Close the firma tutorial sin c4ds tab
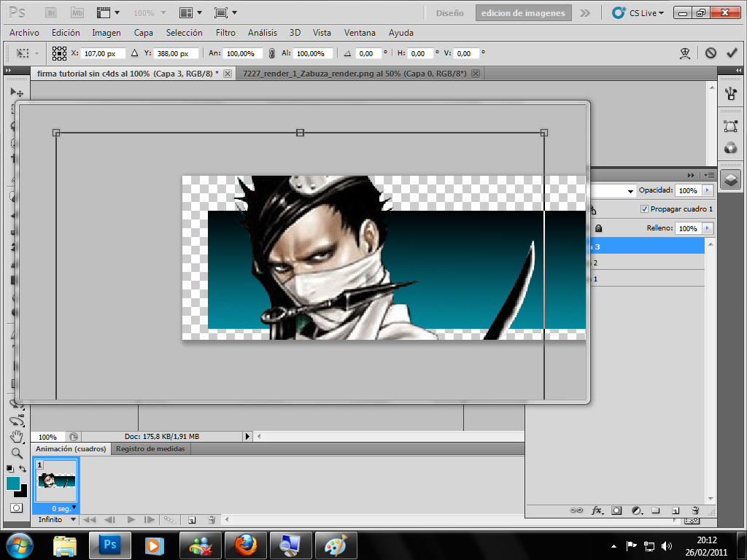The width and height of the screenshot is (747, 560). tap(228, 74)
